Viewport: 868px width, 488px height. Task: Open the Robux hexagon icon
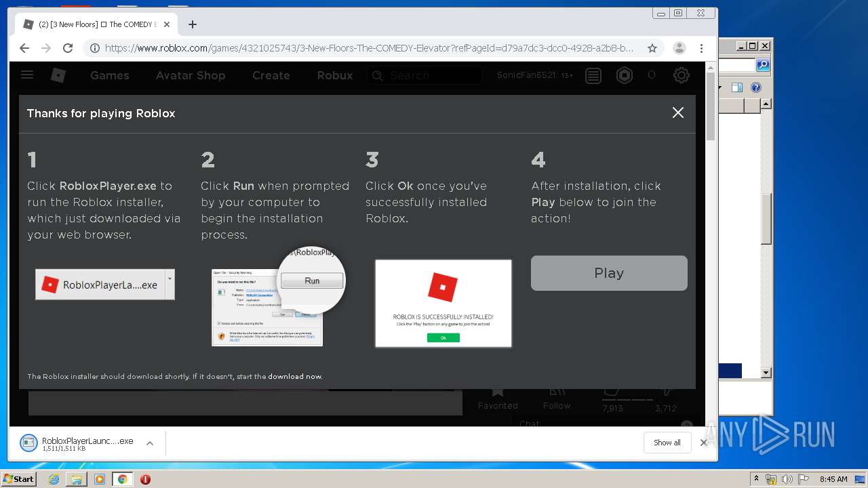[625, 75]
